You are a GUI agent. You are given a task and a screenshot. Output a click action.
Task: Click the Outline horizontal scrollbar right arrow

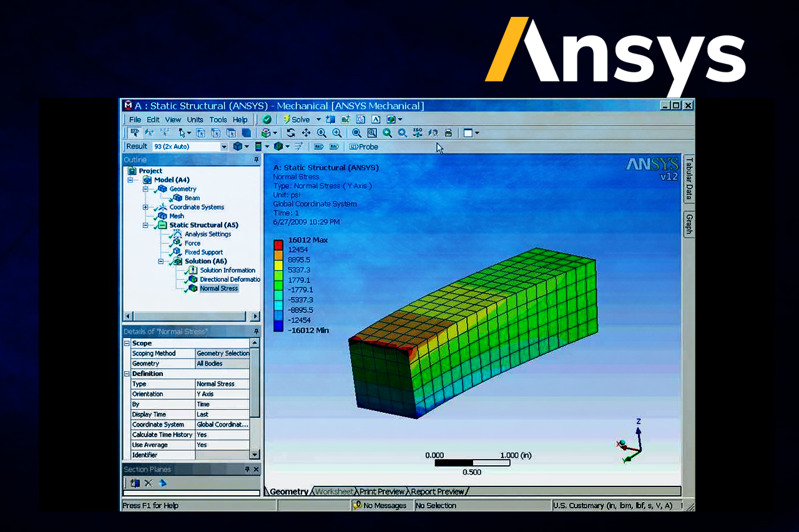(x=255, y=316)
